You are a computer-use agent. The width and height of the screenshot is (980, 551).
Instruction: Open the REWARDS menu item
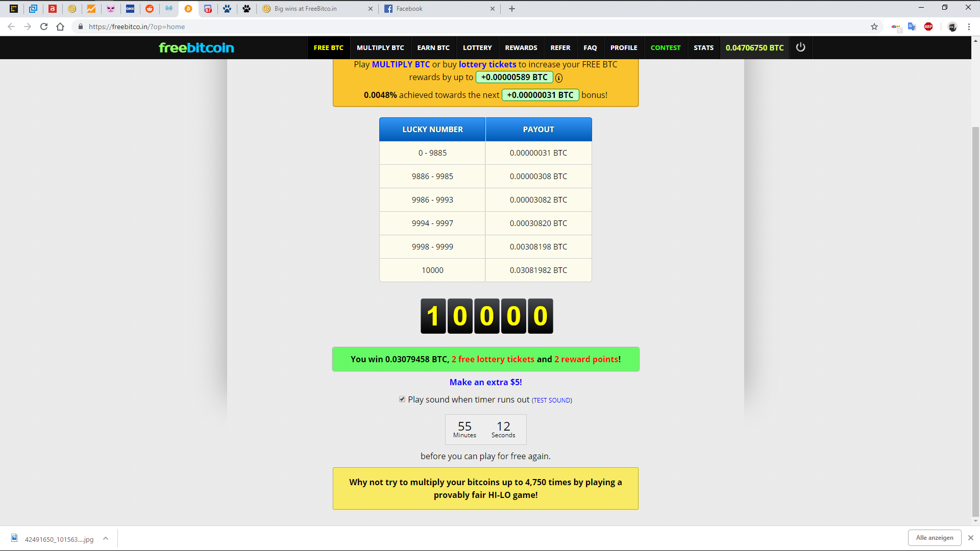[521, 47]
